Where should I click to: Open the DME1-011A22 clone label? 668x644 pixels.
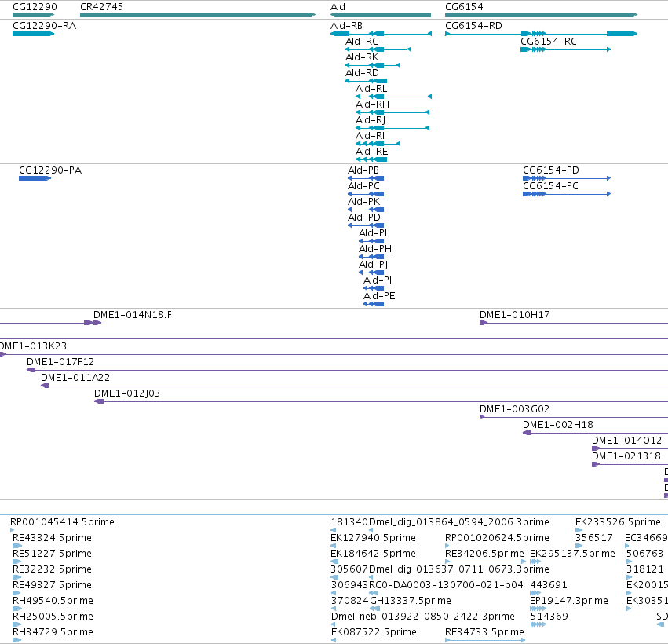point(75,378)
